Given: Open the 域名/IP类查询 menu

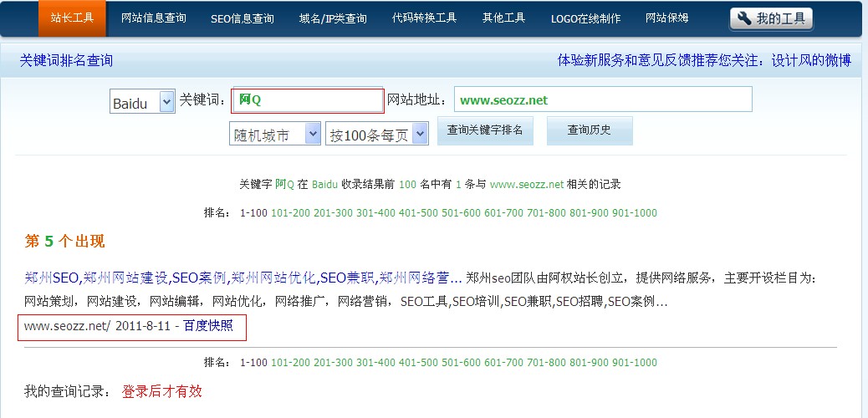Looking at the screenshot, I should [x=333, y=19].
